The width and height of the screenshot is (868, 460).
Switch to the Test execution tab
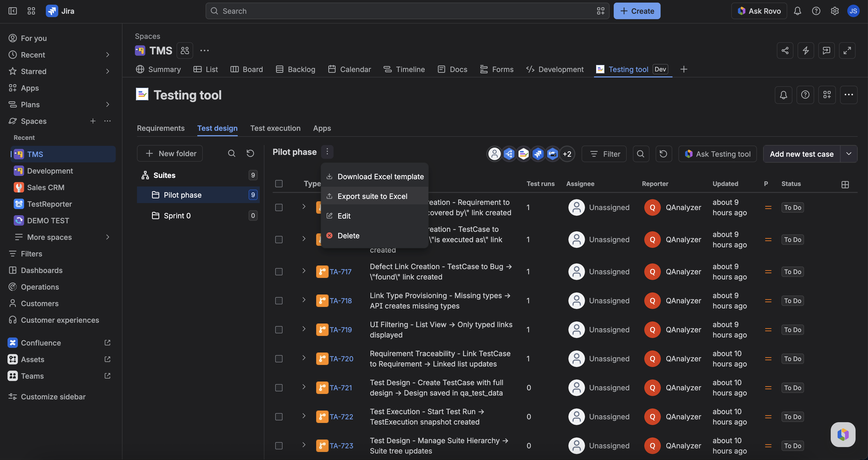275,128
